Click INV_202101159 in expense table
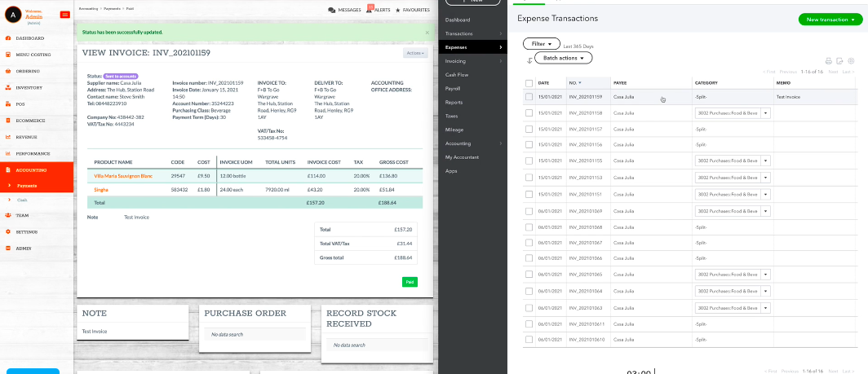 (585, 97)
